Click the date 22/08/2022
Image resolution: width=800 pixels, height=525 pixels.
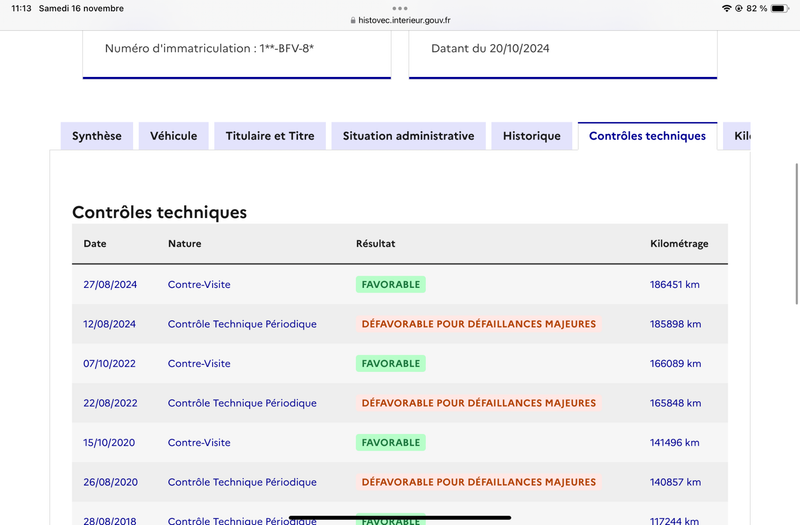coord(110,403)
